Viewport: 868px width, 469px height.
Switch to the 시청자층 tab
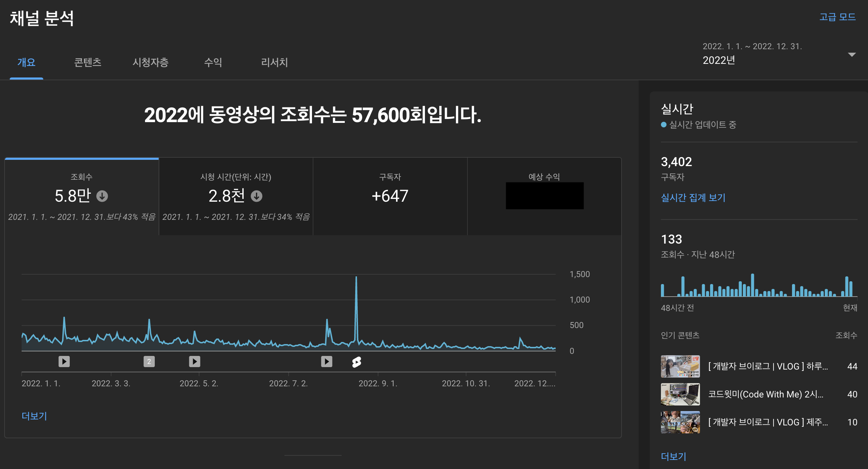(x=150, y=62)
